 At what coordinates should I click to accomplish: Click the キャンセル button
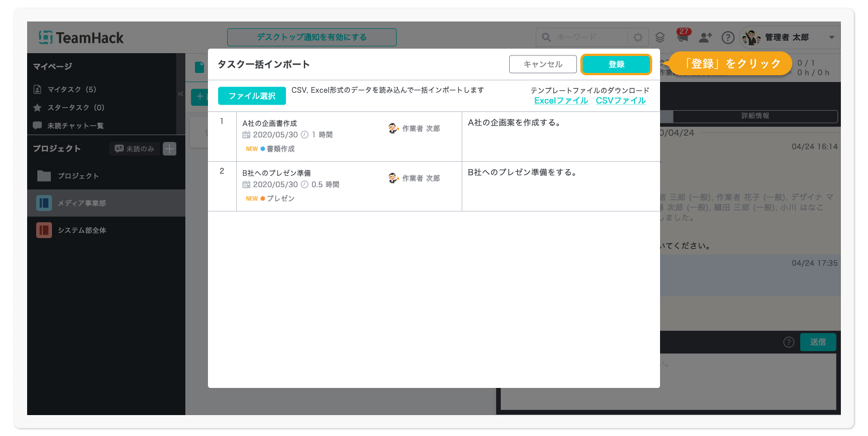542,64
